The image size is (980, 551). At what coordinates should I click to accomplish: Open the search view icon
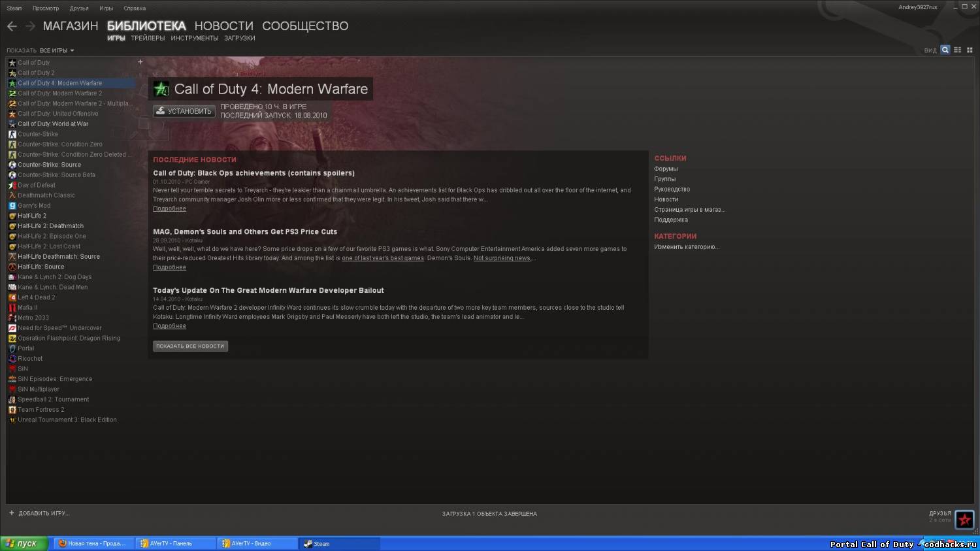point(945,50)
